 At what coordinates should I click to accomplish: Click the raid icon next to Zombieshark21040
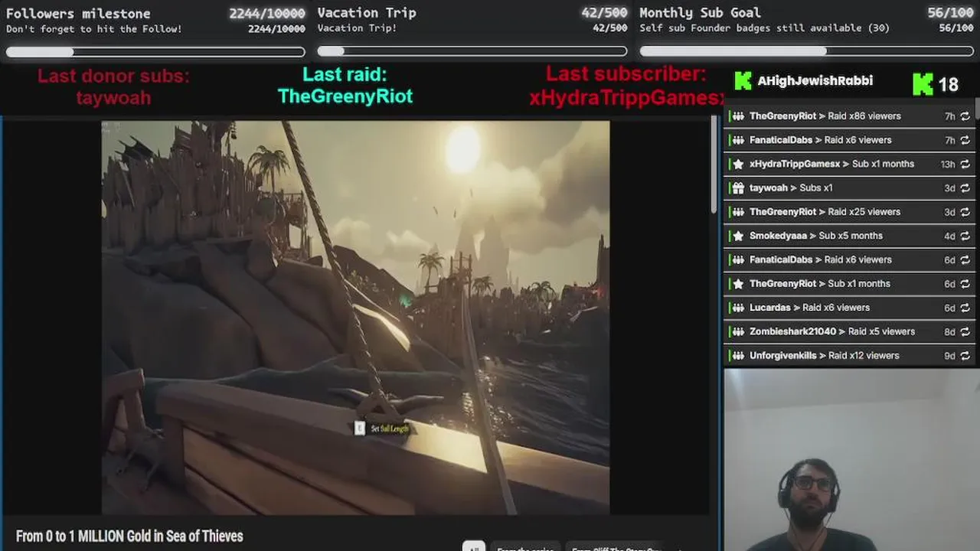738,331
